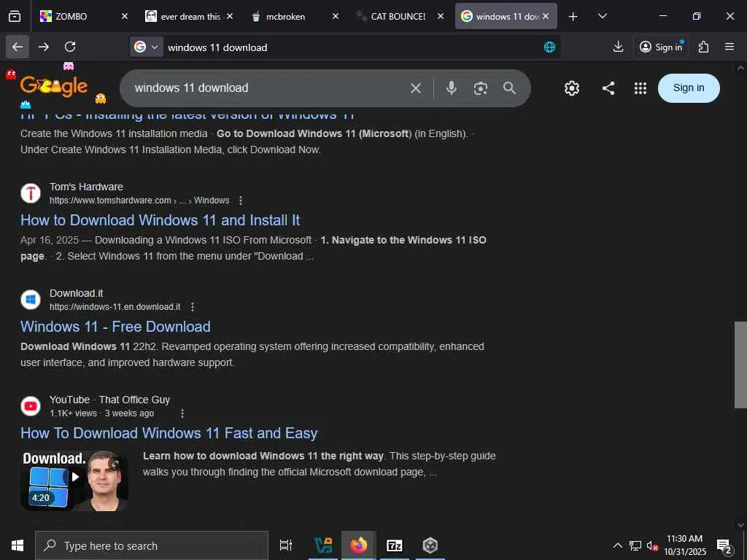Open Firefox View recent browsing icon
Viewport: 747px width, 560px height.
click(x=15, y=16)
